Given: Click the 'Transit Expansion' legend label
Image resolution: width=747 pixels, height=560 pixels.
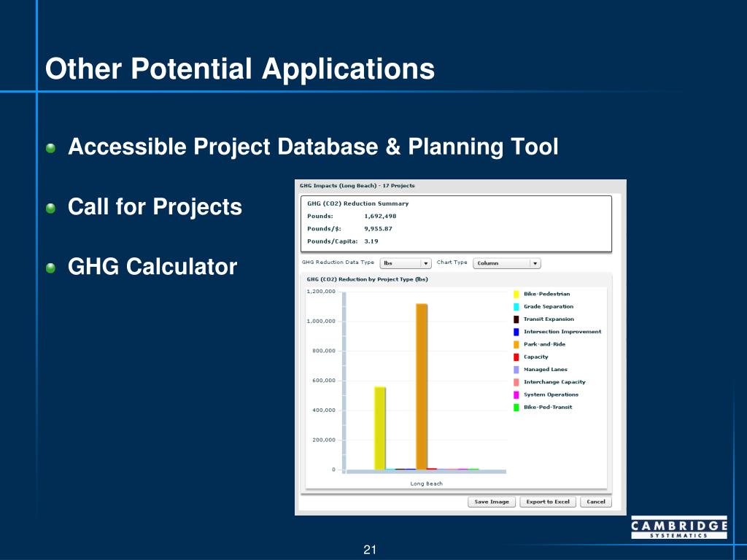Looking at the screenshot, I should click(x=549, y=319).
